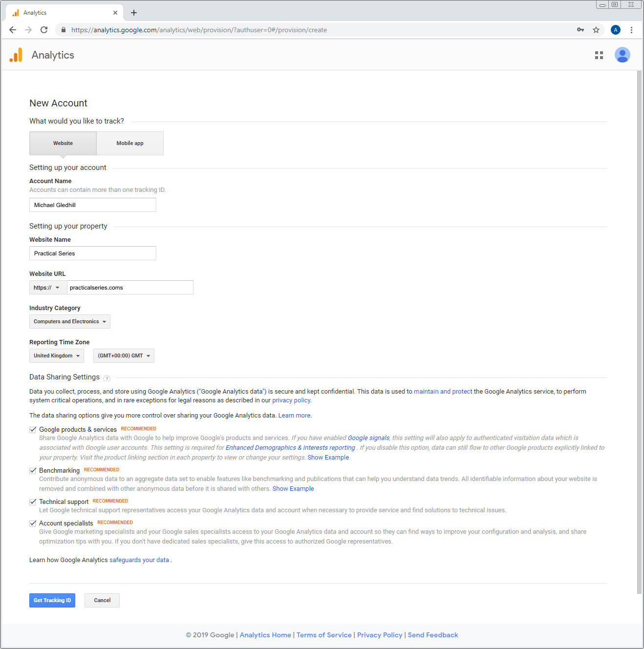Toggle Google products & services checkbox
Screen dimensions: 644x649
click(x=33, y=430)
